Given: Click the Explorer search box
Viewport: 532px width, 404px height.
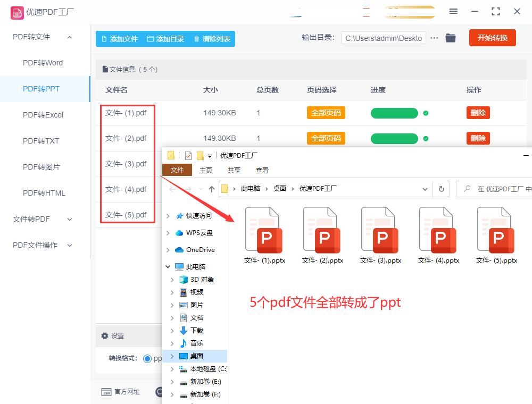Looking at the screenshot, I should [495, 189].
